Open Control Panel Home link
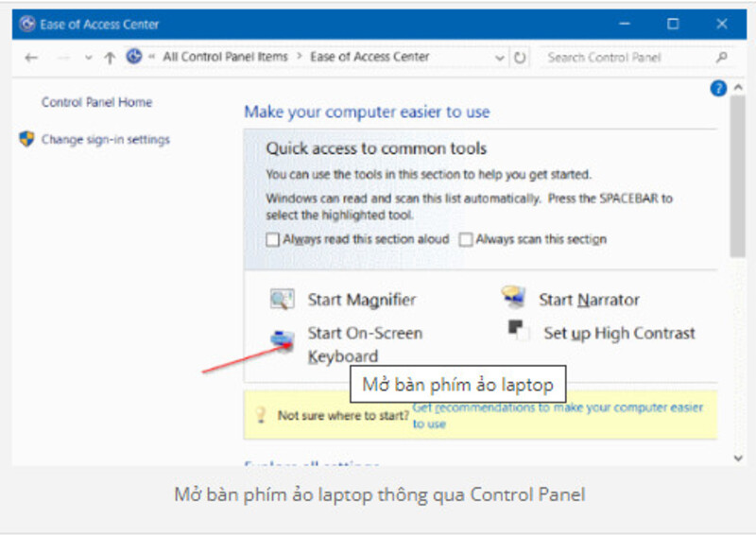Viewport: 756px width, 536px height. [x=97, y=102]
